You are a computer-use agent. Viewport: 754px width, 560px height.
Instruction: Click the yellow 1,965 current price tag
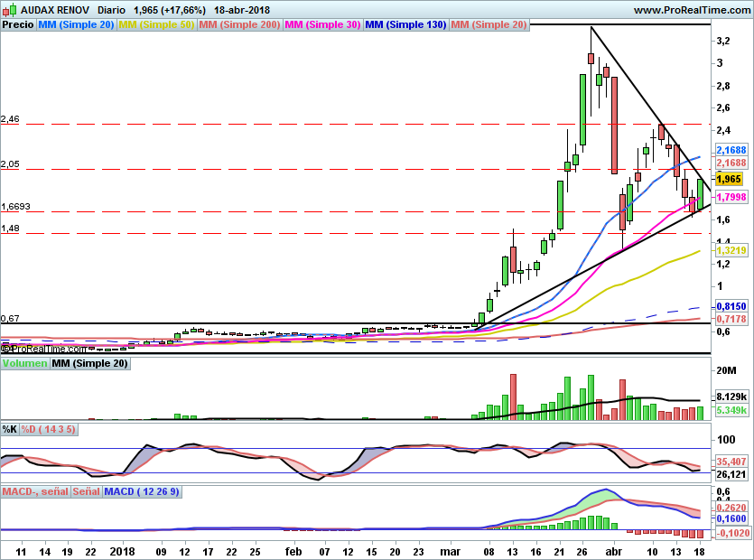[728, 180]
